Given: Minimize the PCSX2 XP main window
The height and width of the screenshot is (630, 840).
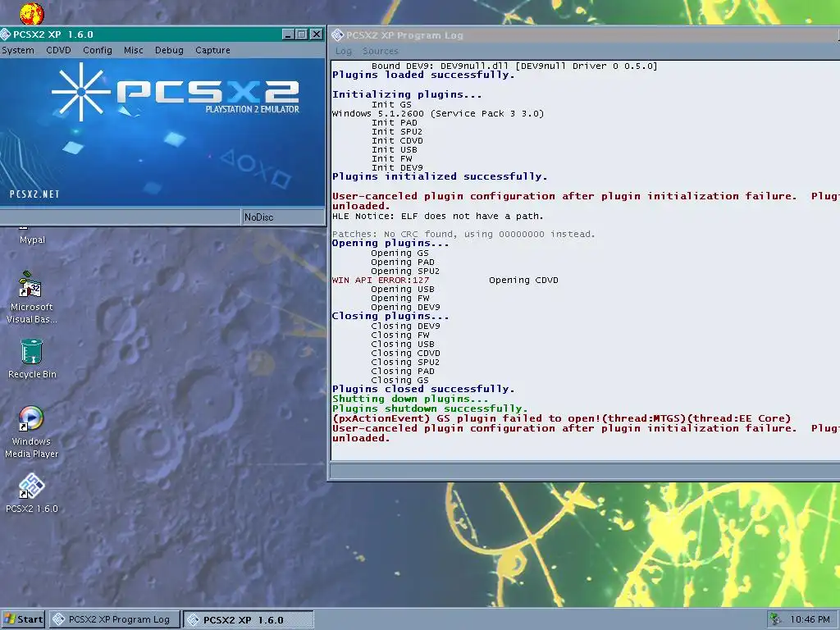Looking at the screenshot, I should (288, 34).
